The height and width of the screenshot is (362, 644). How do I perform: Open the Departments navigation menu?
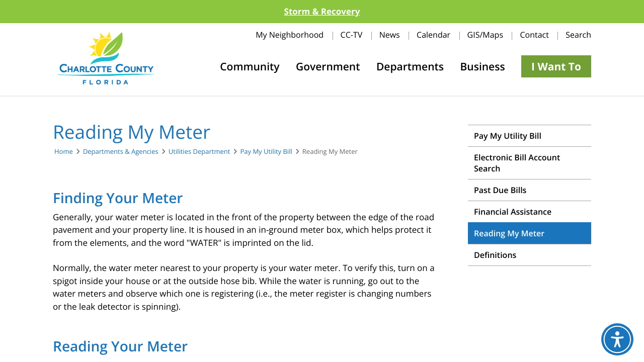click(x=410, y=66)
